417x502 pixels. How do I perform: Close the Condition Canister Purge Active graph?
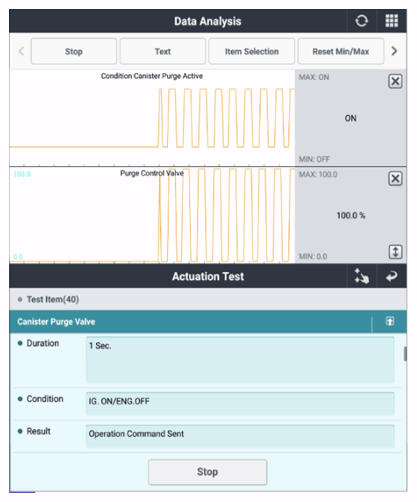[x=395, y=81]
